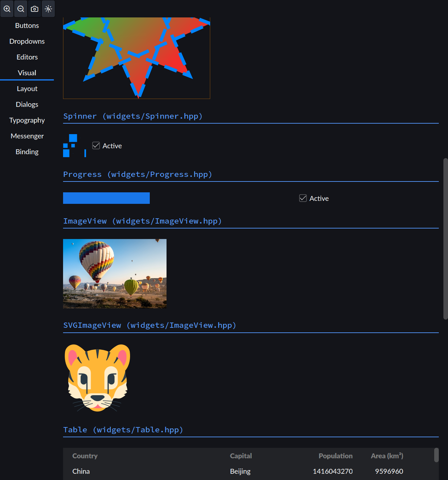448x480 pixels.
Task: Open the Buttons tab
Action: tap(27, 26)
